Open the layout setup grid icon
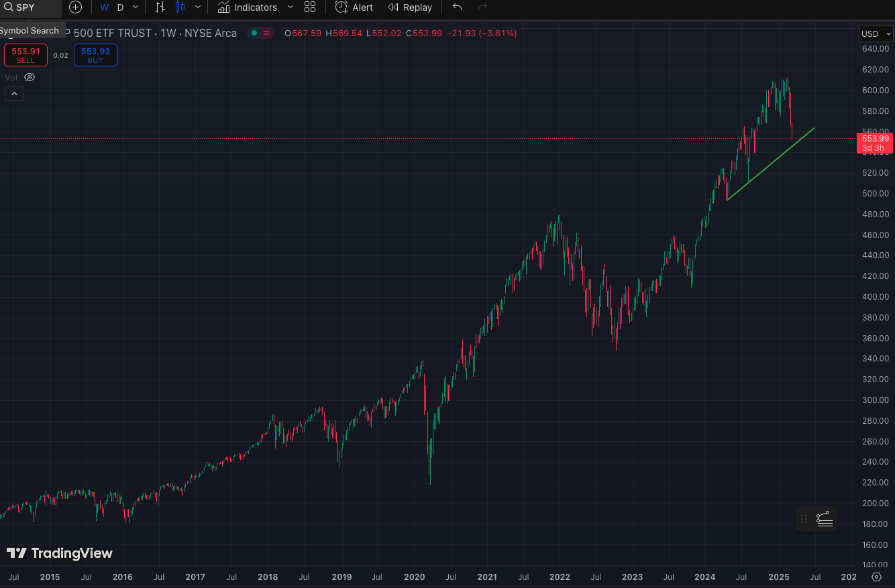This screenshot has height=588, width=895. pyautogui.click(x=309, y=7)
